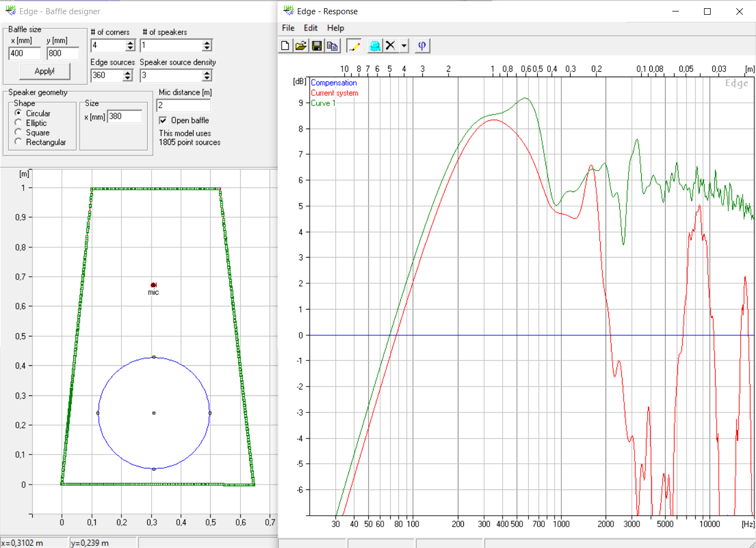Screen dimensions: 756x548
Task: Click the X delete curve icon
Action: pos(391,46)
